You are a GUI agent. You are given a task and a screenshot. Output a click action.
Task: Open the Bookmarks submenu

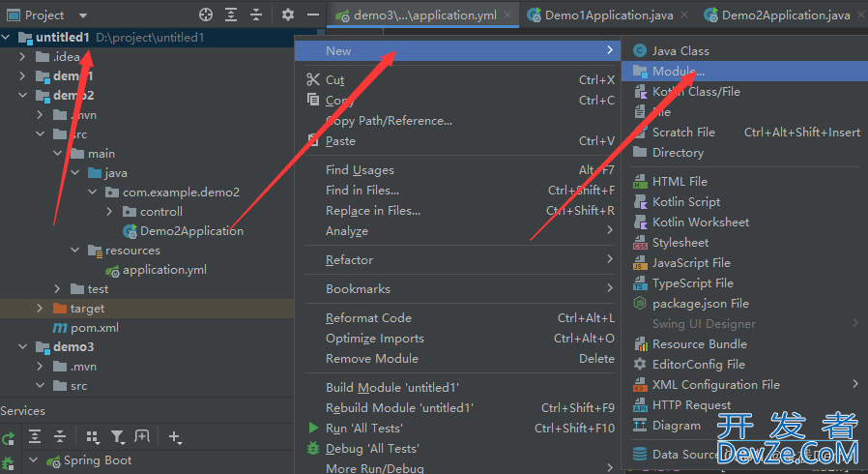pyautogui.click(x=459, y=289)
